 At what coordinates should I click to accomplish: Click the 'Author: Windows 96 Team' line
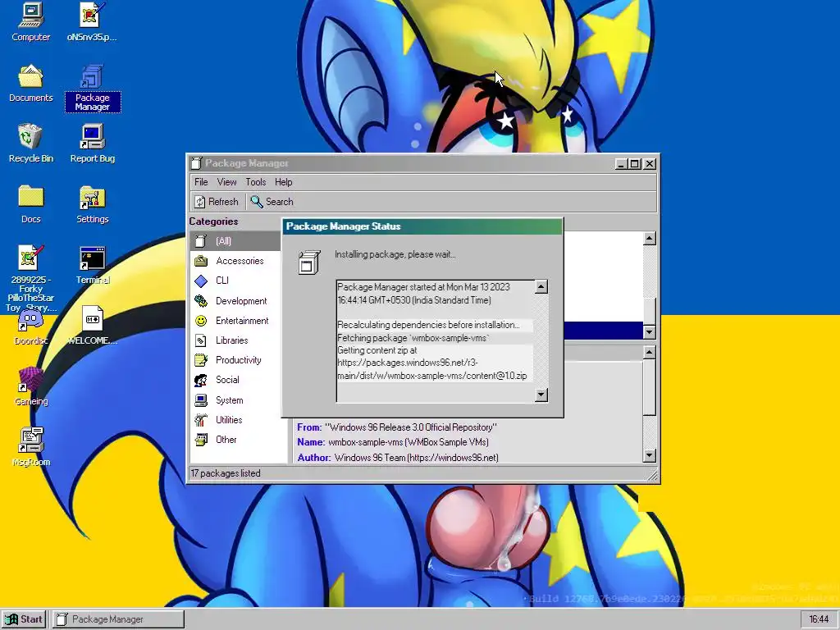pos(398,458)
